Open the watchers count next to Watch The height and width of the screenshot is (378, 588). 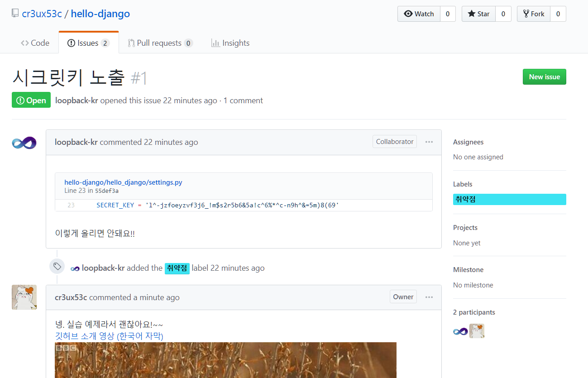tap(448, 14)
